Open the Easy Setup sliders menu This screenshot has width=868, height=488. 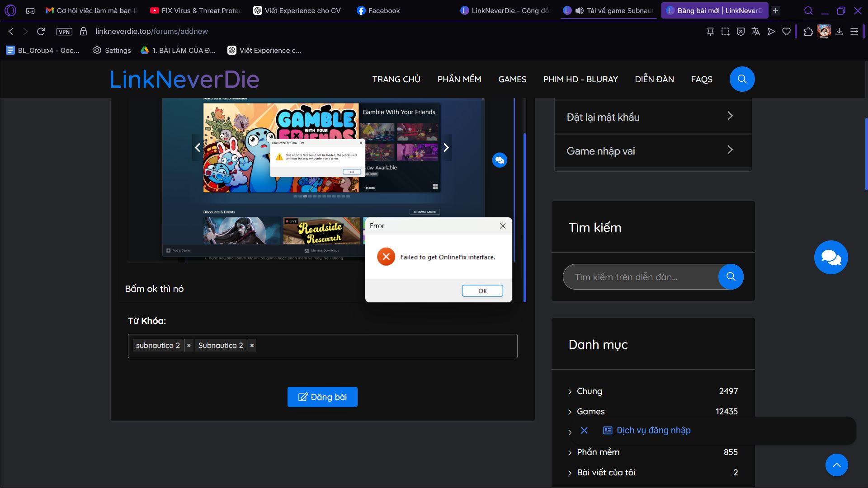(x=854, y=31)
